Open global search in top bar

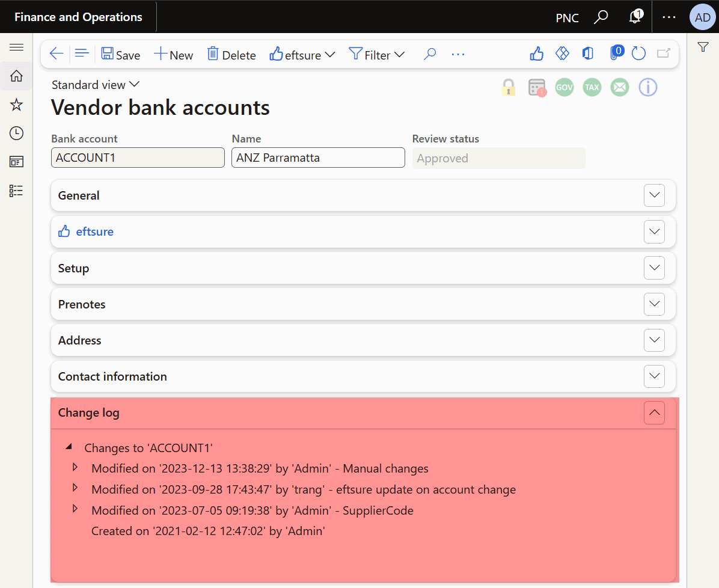(601, 17)
